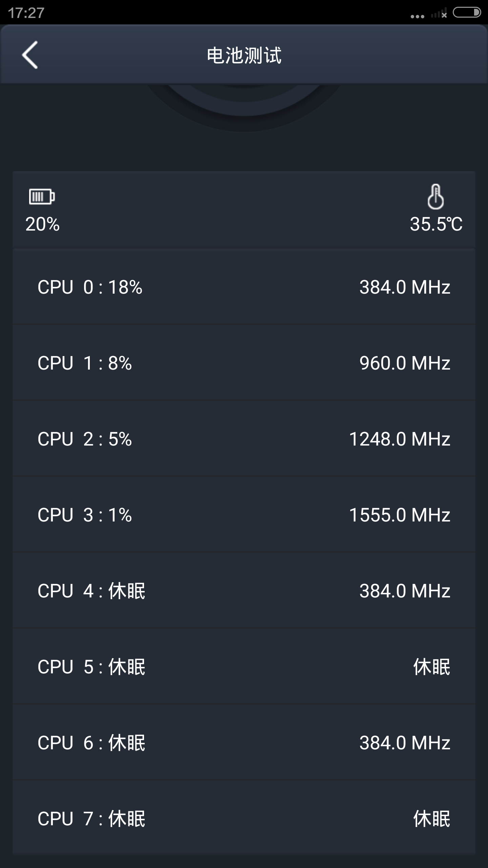Viewport: 488px width, 868px height.
Task: Tap the status bar battery icon
Action: (467, 13)
